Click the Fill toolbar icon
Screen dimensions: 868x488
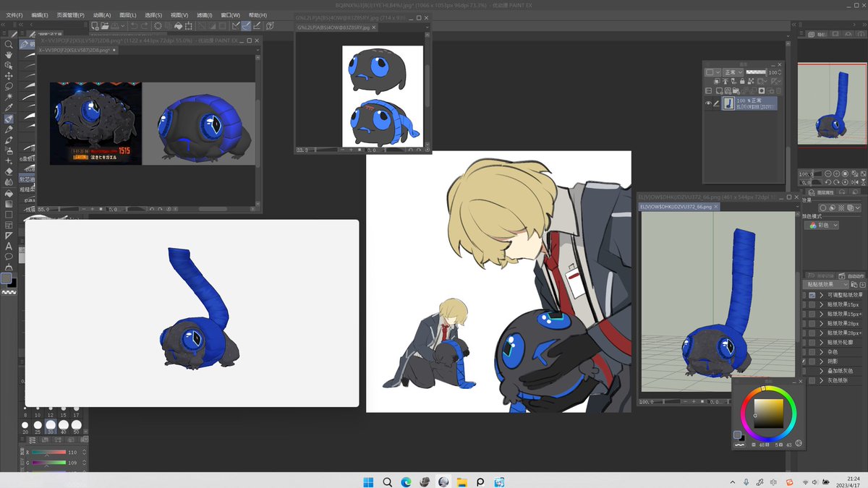point(178,26)
